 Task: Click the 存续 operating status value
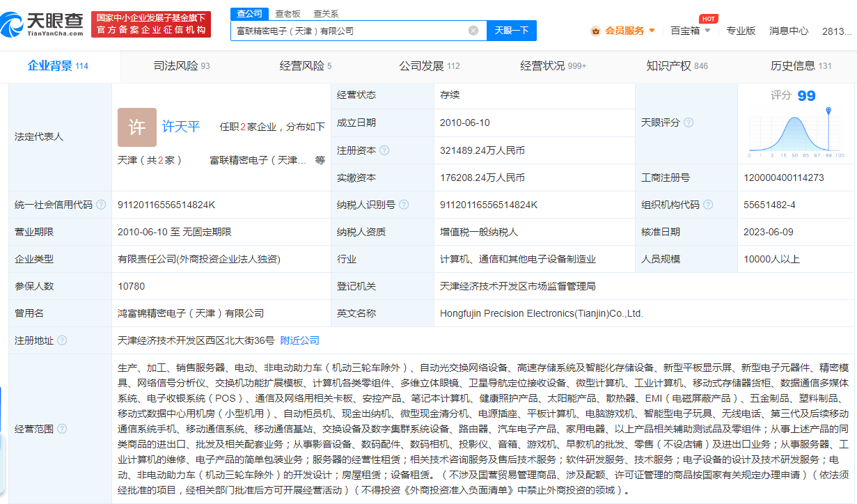click(450, 95)
